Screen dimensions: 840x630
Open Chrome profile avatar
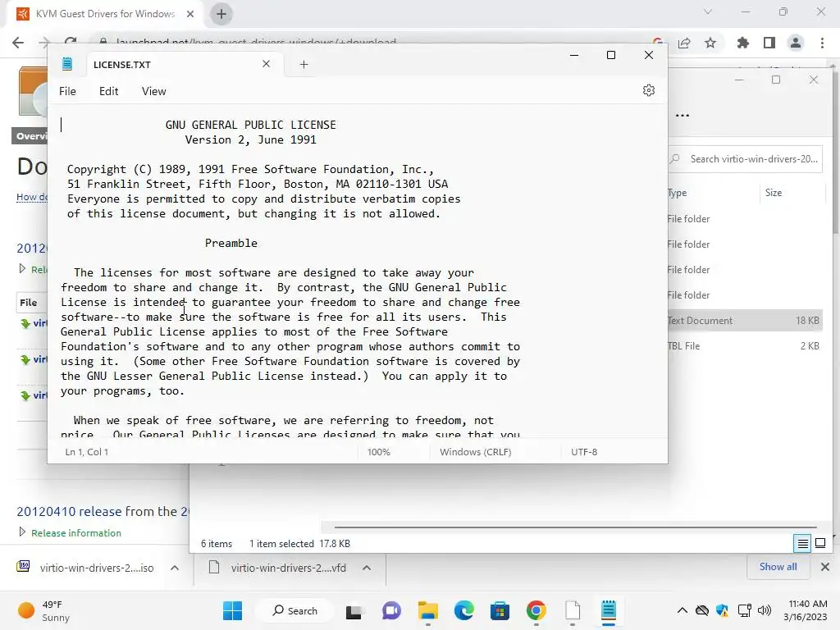pos(796,43)
